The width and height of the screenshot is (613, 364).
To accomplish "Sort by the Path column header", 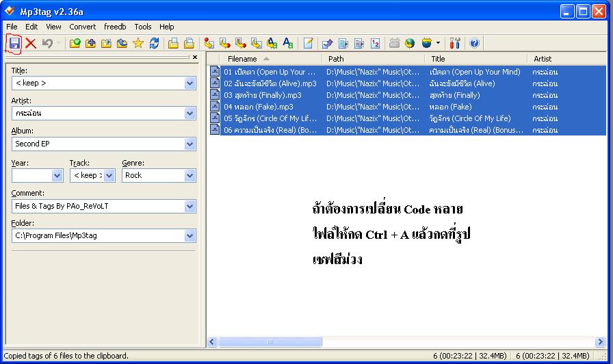I will pyautogui.click(x=374, y=59).
